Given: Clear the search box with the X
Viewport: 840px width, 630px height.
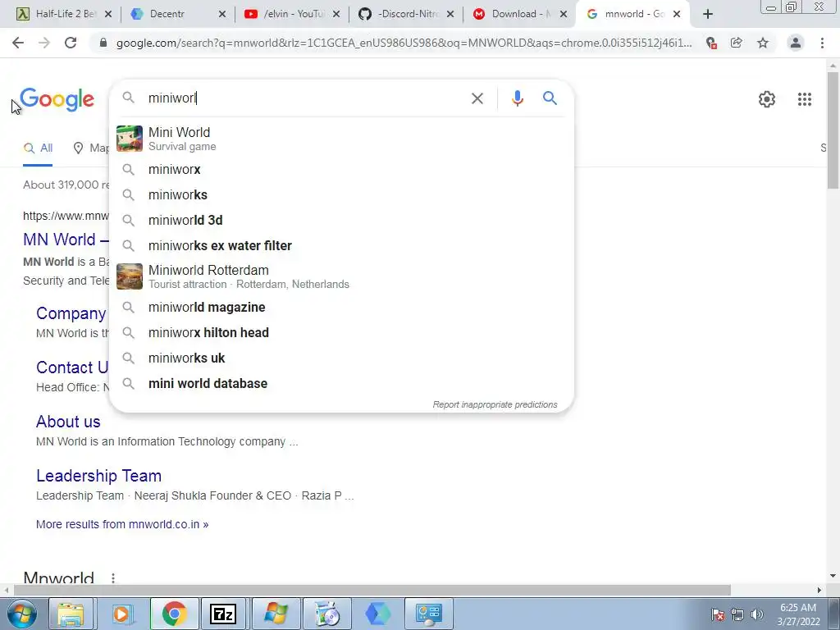Looking at the screenshot, I should point(477,98).
